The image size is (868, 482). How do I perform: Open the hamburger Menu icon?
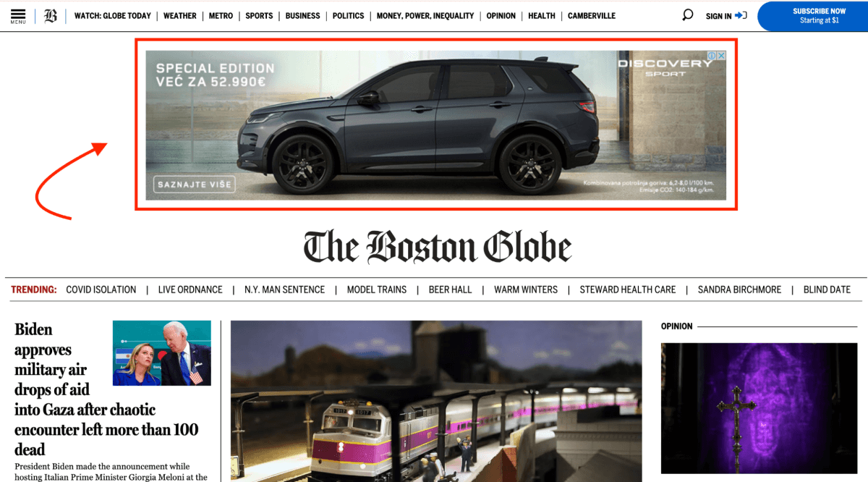point(18,16)
